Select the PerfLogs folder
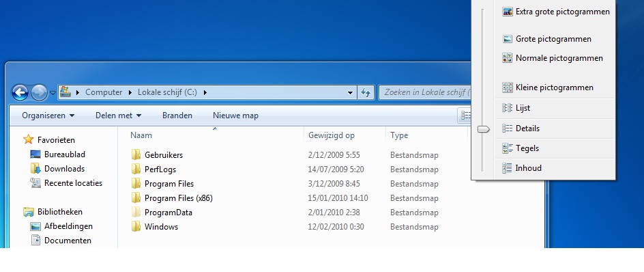 [x=160, y=169]
